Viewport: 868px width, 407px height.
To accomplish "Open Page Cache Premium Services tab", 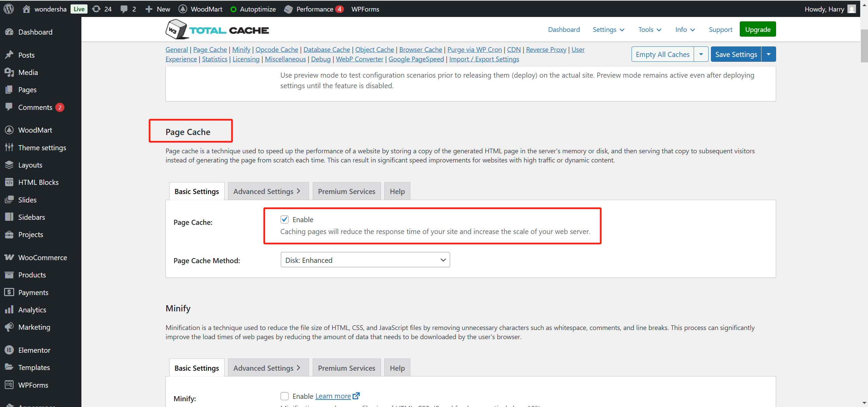I will [x=346, y=191].
